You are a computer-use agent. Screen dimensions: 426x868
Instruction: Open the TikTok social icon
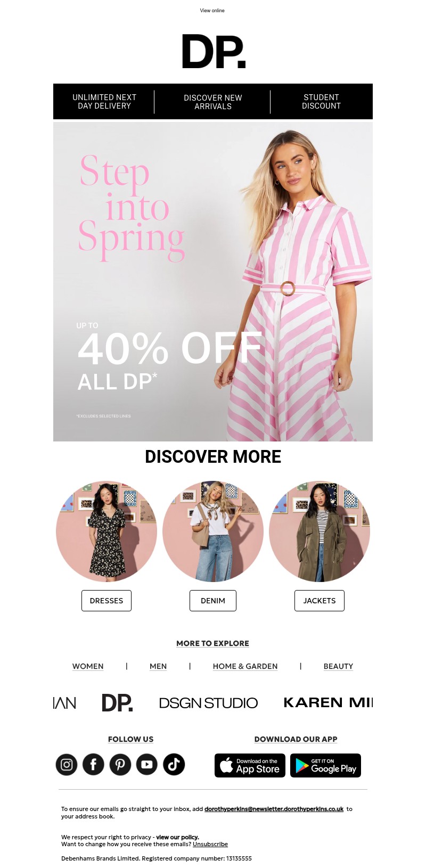pos(174,765)
